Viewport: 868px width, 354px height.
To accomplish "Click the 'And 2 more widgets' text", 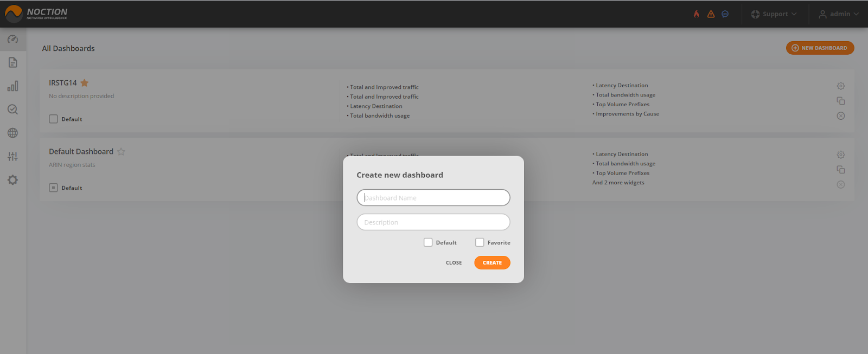I will (618, 183).
